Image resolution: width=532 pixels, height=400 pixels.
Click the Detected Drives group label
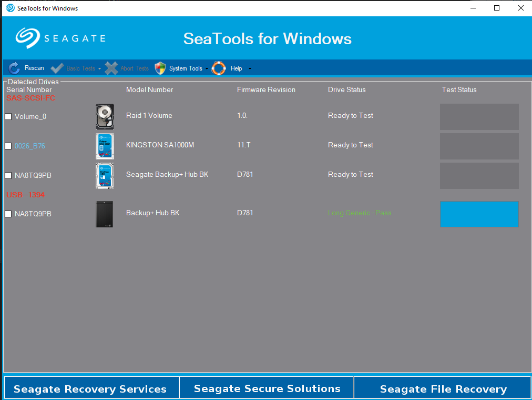coord(33,82)
